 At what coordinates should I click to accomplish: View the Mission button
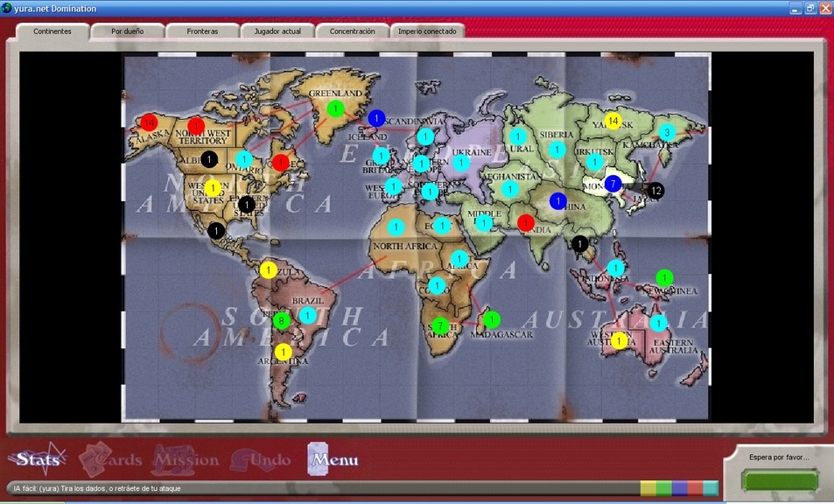point(186,460)
